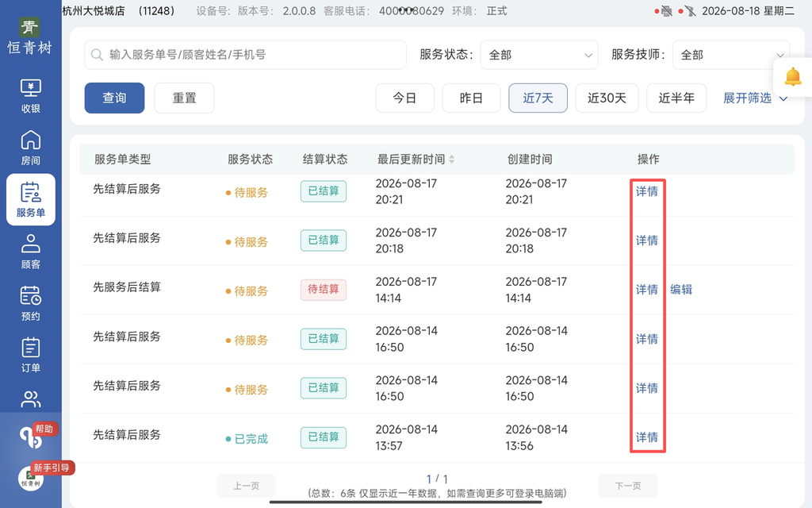This screenshot has height=508, width=812.
Task: Click the 创建时间 column header
Action: 530,159
